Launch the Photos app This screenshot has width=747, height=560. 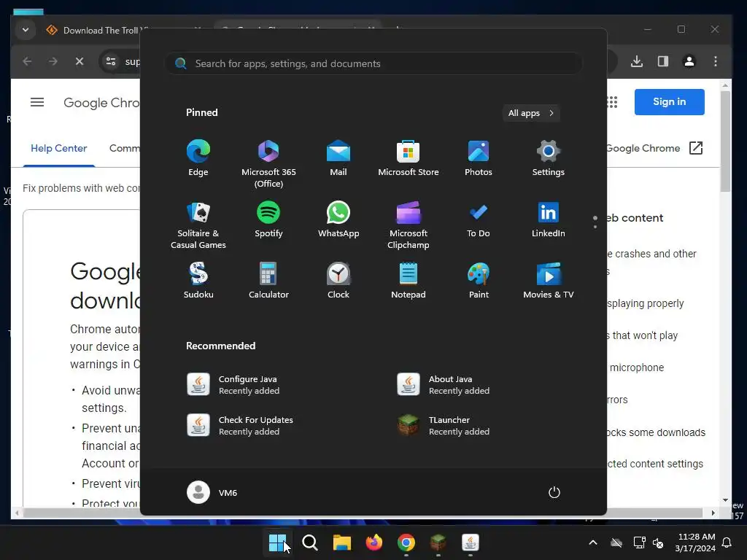[x=479, y=158]
